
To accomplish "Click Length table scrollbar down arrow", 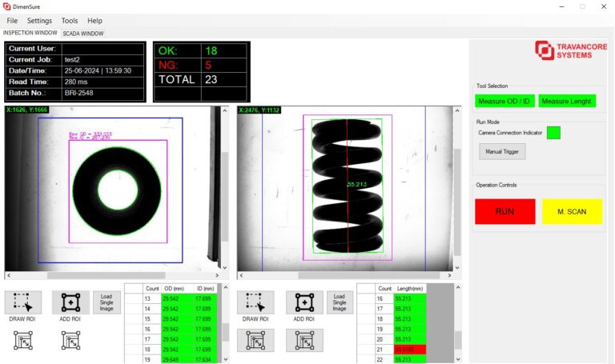I will [x=458, y=359].
